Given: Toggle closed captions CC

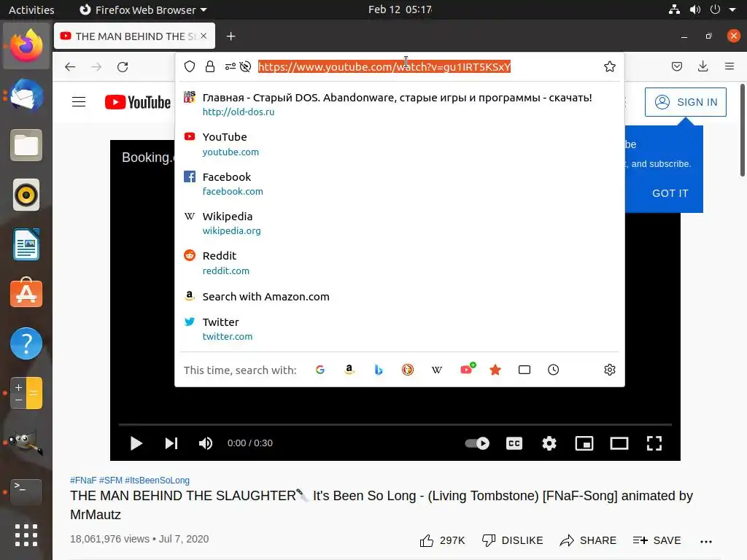Looking at the screenshot, I should pos(514,443).
